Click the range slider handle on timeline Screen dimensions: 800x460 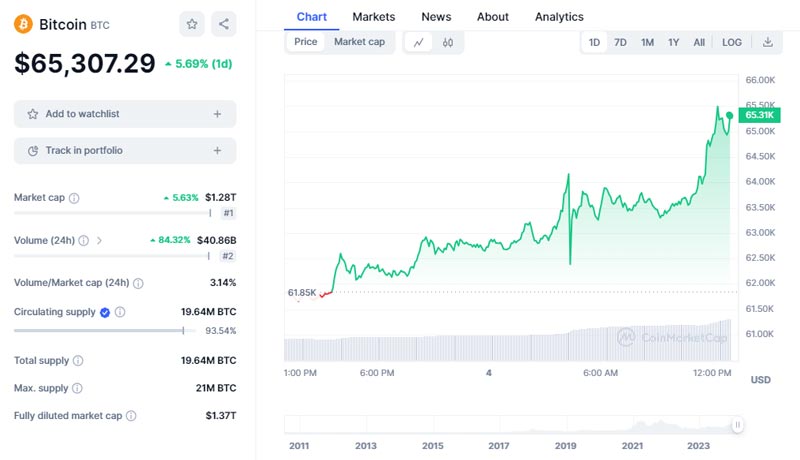click(737, 424)
